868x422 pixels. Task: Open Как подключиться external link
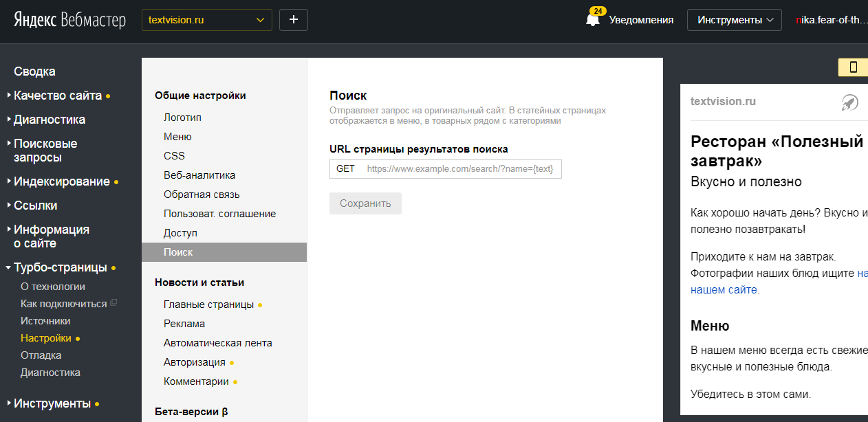click(64, 304)
